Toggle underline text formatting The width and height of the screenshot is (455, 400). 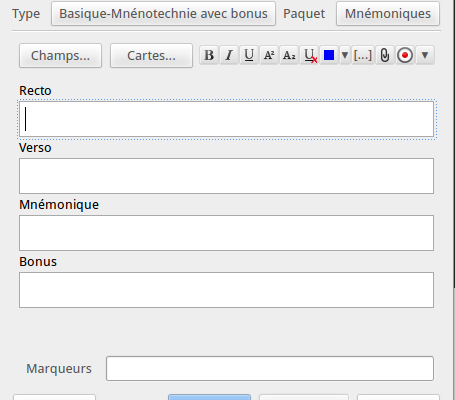[x=249, y=55]
